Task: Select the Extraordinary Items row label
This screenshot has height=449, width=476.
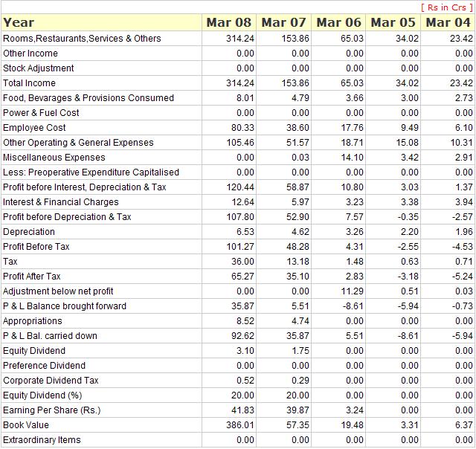Action: tap(42, 440)
